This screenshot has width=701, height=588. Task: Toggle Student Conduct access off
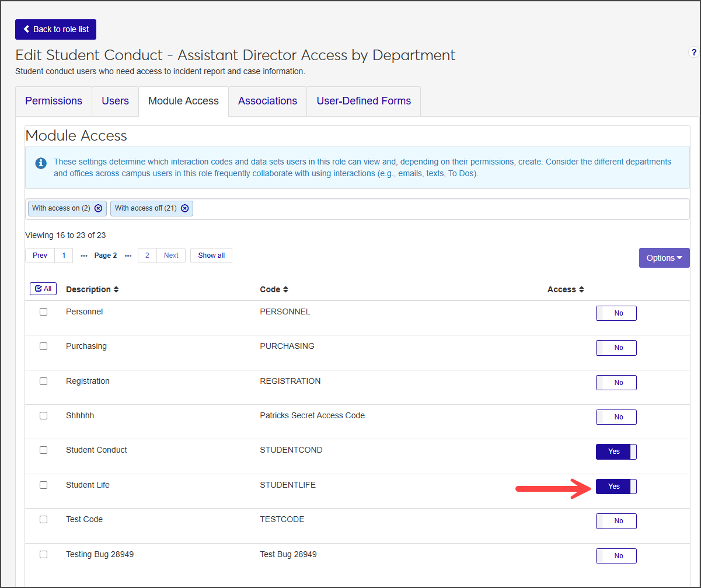616,452
